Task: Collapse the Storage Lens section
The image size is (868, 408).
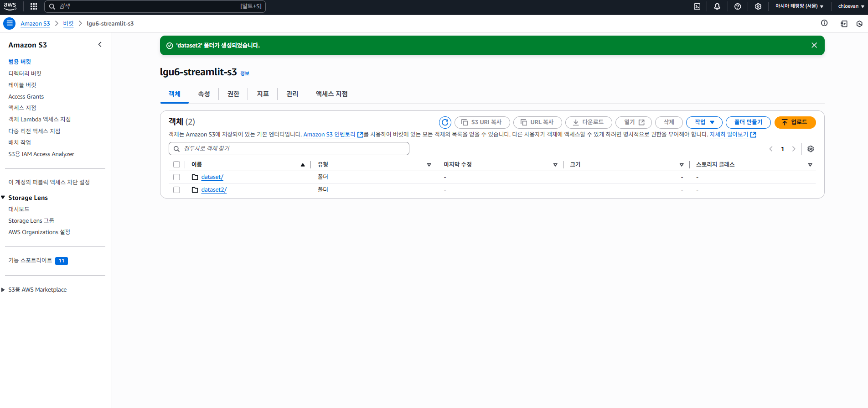Action: pos(3,198)
